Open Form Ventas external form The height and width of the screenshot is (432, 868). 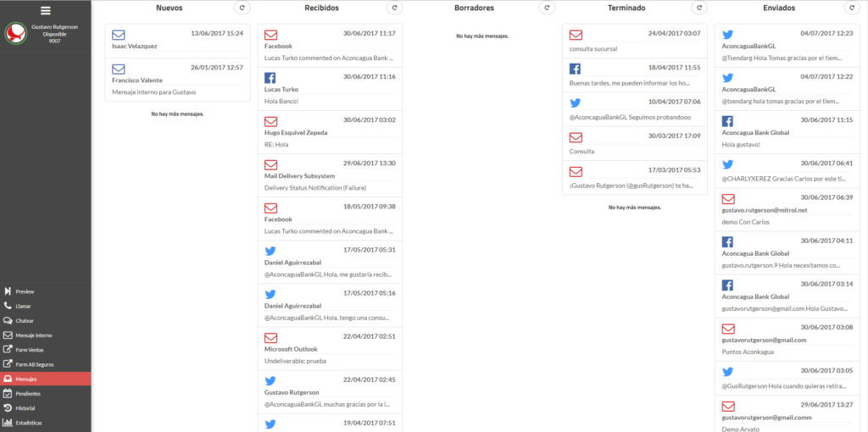[30, 350]
